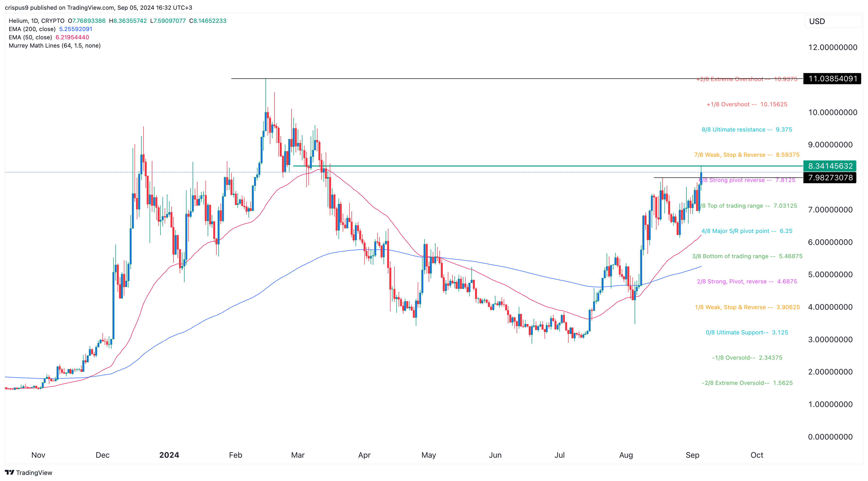
Task: Click the Nov label on the time axis
Action: 38,455
